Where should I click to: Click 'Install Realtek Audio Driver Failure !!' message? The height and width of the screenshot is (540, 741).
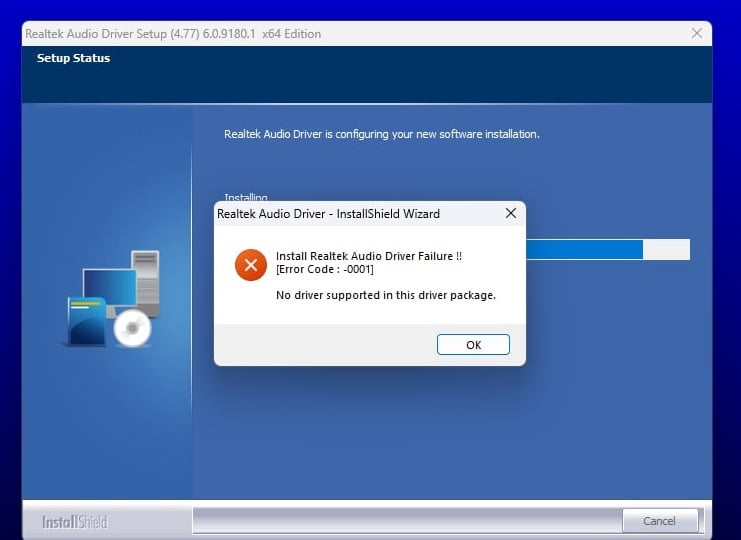pos(369,256)
